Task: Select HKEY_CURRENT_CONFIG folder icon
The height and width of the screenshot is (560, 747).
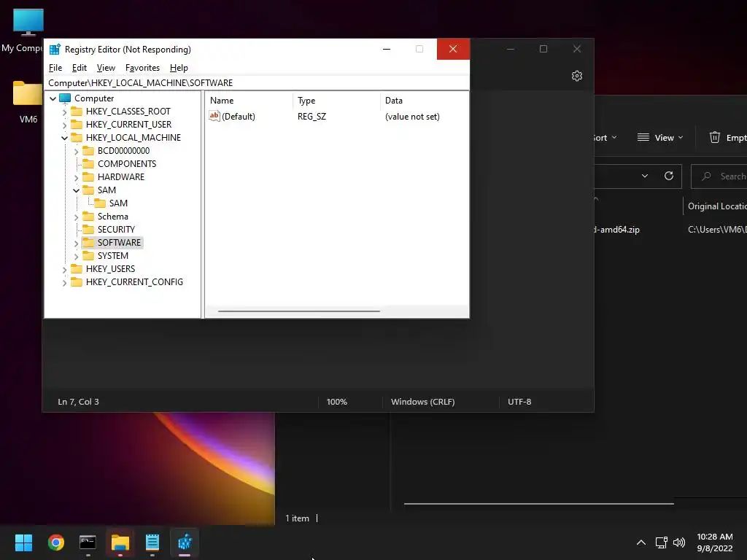Action: coord(76,282)
